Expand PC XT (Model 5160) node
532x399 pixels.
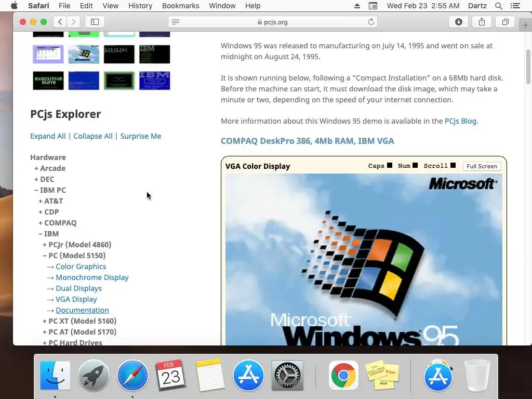tap(79, 321)
